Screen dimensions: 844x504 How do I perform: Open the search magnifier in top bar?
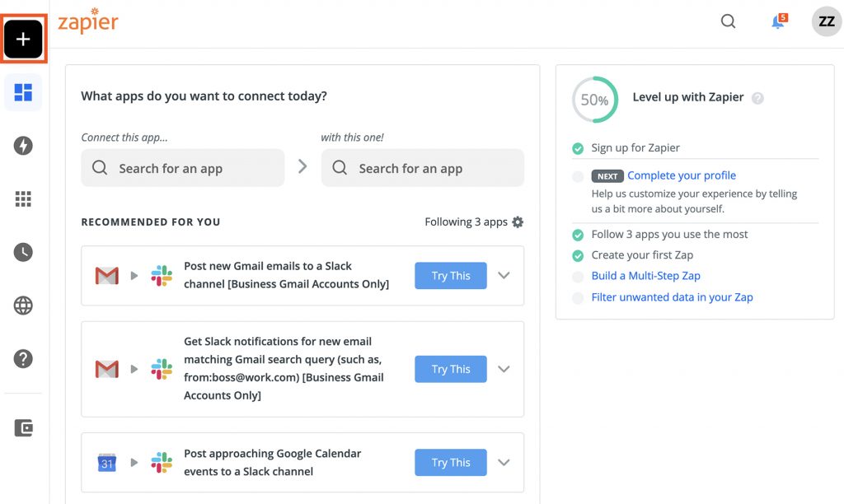[729, 21]
